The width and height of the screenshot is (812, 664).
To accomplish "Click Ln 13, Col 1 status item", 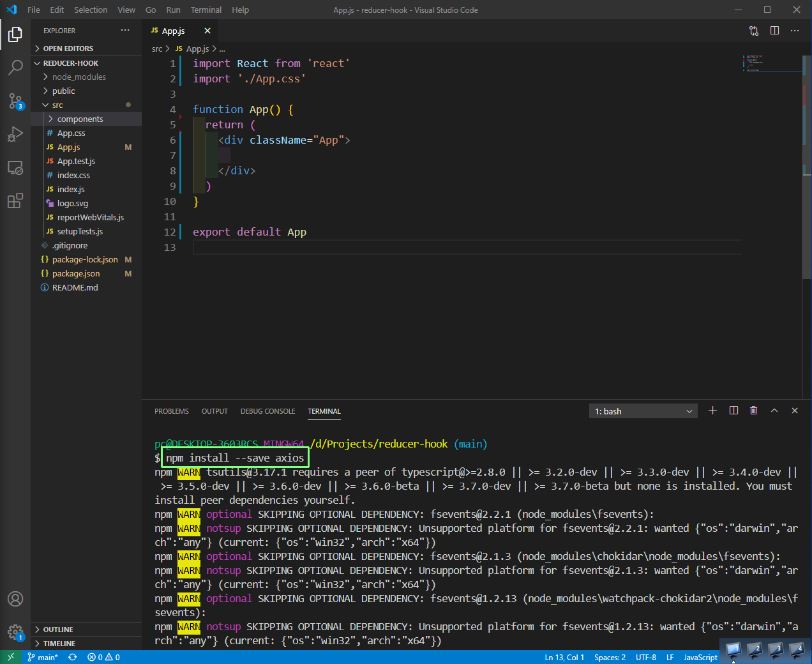I will coord(564,657).
